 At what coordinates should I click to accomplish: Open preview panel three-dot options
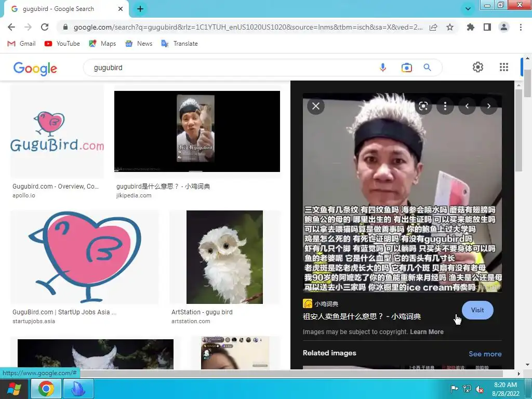click(445, 106)
